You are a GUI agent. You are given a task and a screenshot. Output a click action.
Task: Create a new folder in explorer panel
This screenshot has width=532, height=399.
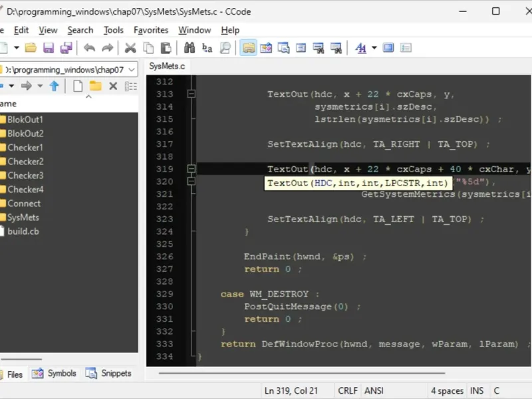click(95, 86)
